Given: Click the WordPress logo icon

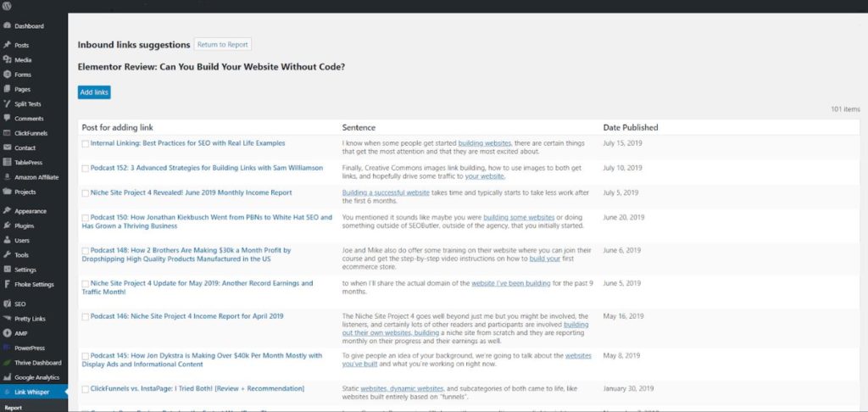Looking at the screenshot, I should (7, 6).
